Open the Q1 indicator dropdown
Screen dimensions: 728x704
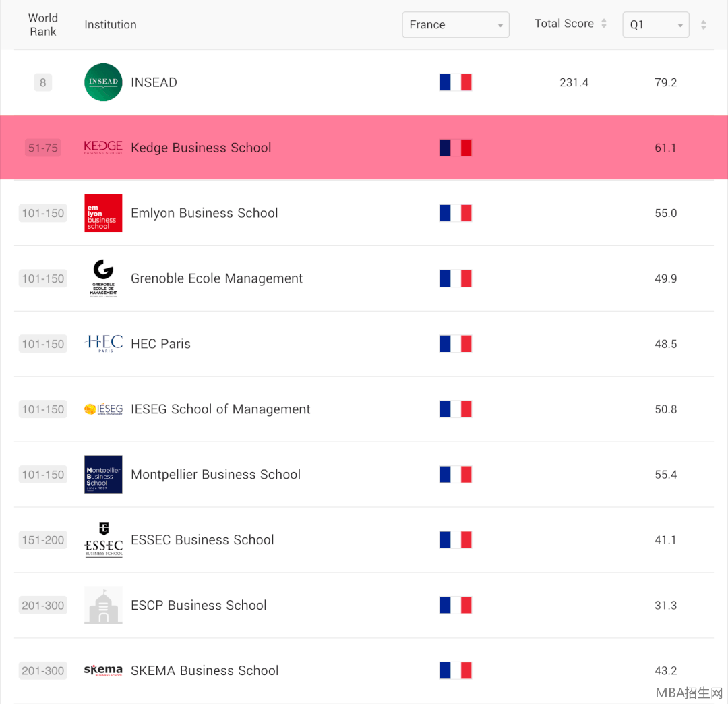click(655, 25)
